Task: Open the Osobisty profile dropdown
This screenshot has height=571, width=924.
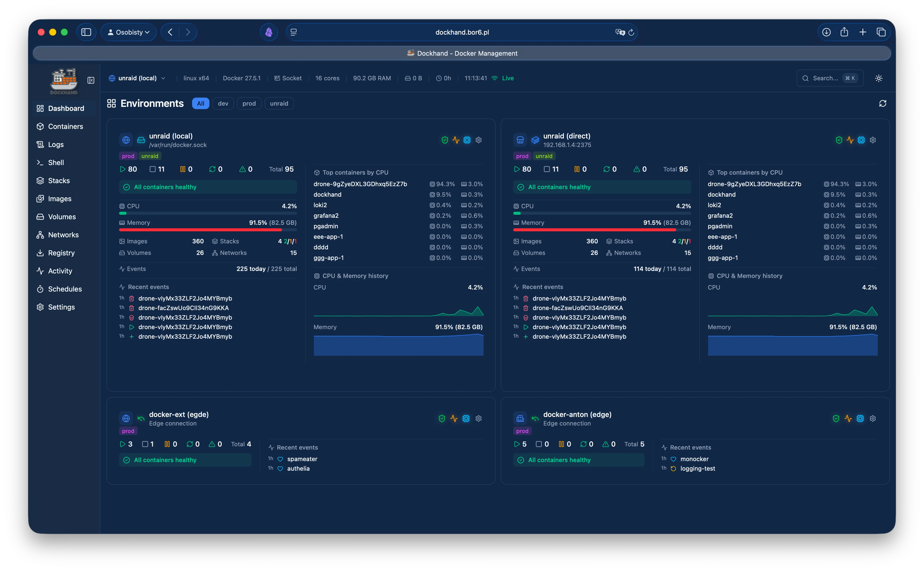Action: point(129,32)
